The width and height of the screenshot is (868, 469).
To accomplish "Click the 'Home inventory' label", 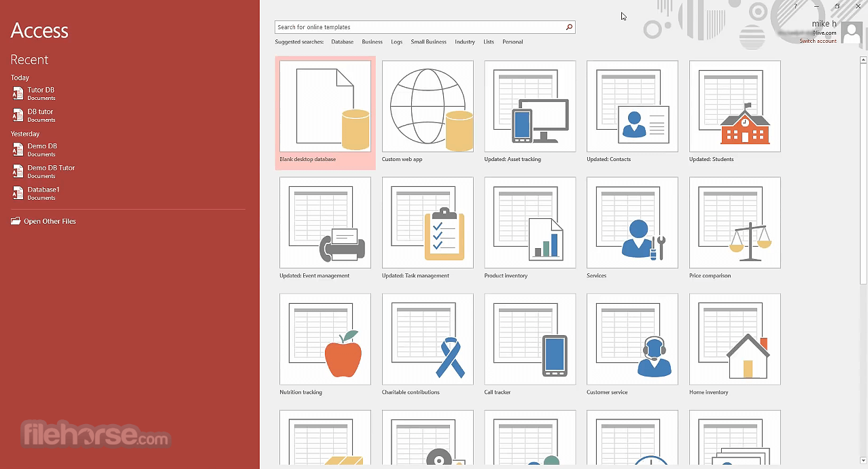I will click(708, 392).
